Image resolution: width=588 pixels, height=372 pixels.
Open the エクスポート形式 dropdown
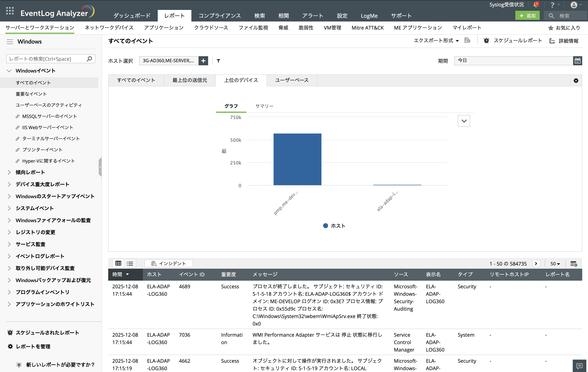point(436,41)
